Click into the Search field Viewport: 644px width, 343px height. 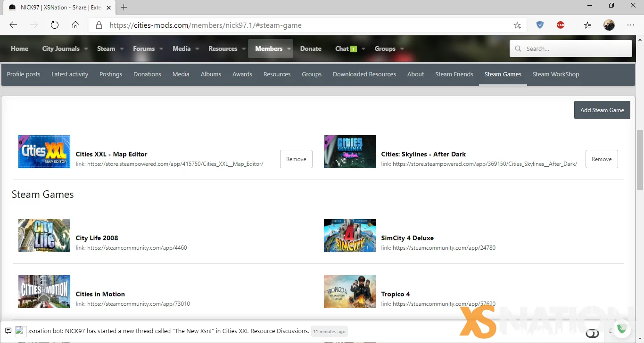pyautogui.click(x=571, y=49)
